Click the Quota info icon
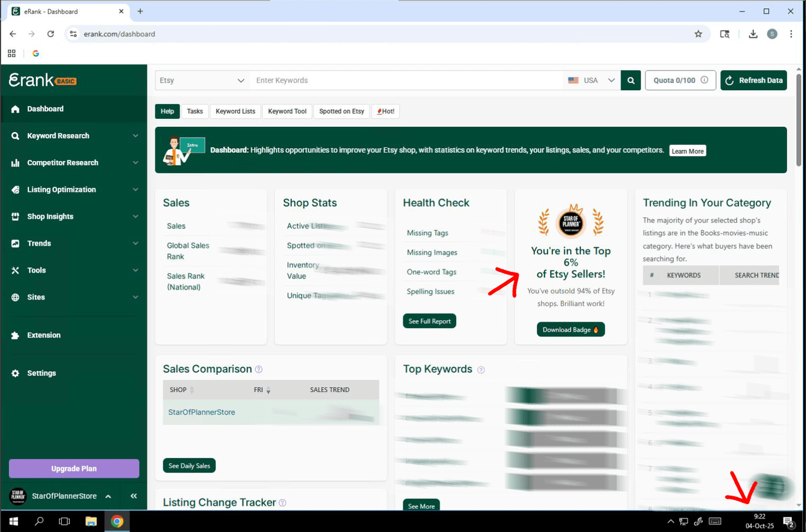Viewport: 806px width, 532px height. pyautogui.click(x=704, y=80)
